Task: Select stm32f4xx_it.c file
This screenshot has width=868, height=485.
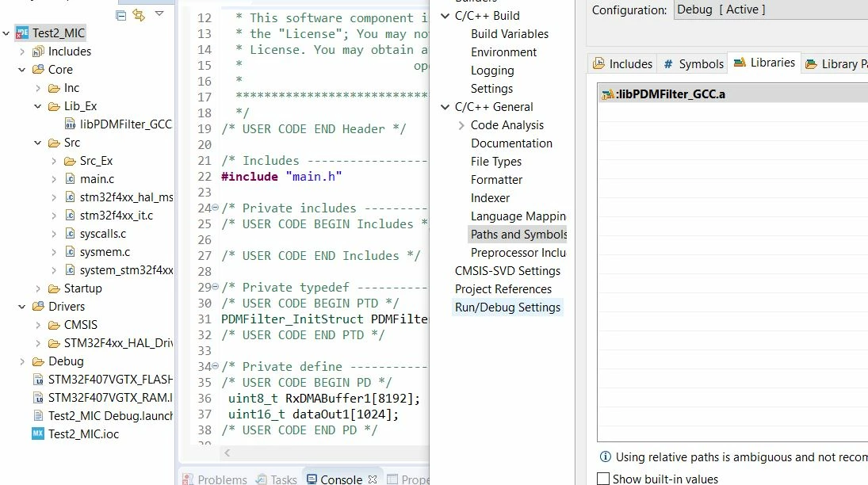Action: [x=117, y=216]
